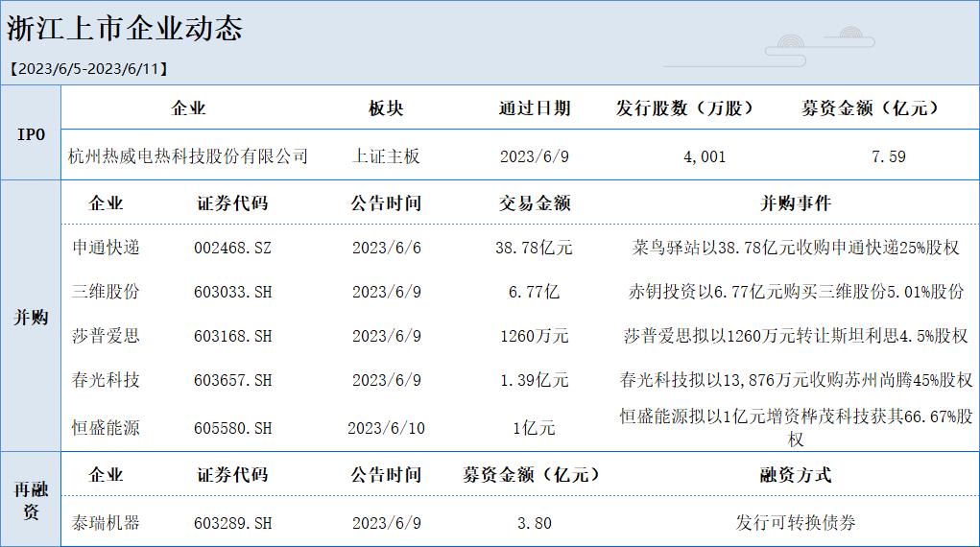Click the date in the 泰瑞机器 row
Screen dimensions: 980x547
(386, 523)
